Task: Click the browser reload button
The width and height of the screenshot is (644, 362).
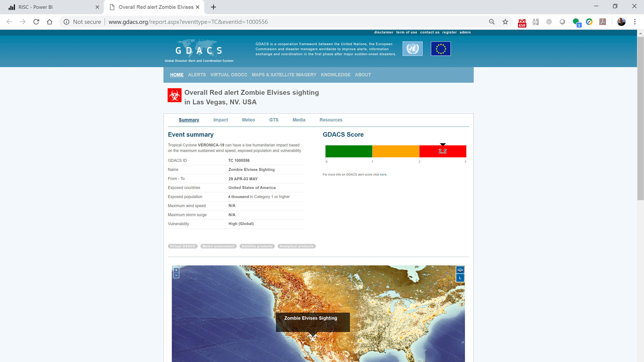Action: tap(36, 22)
